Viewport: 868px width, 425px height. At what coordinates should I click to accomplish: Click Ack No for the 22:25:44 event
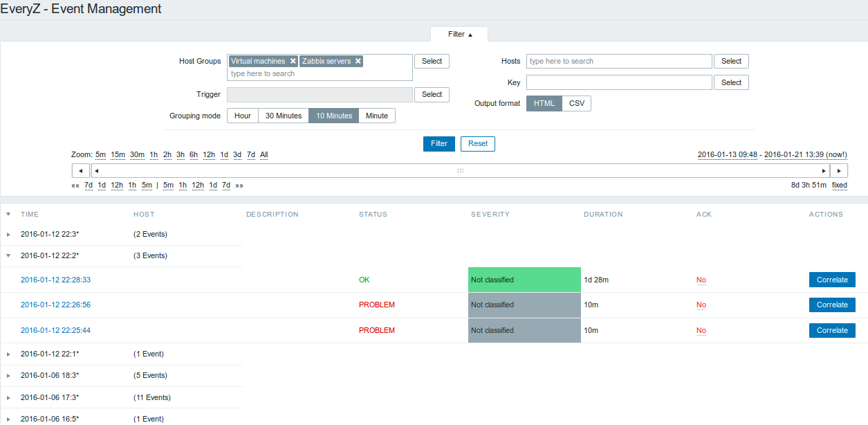coord(701,331)
